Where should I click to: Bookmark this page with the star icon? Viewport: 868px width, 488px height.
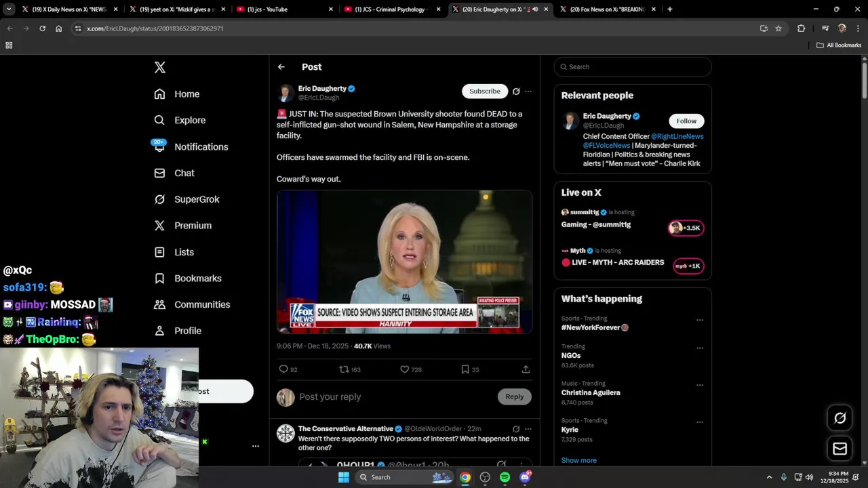click(x=778, y=28)
